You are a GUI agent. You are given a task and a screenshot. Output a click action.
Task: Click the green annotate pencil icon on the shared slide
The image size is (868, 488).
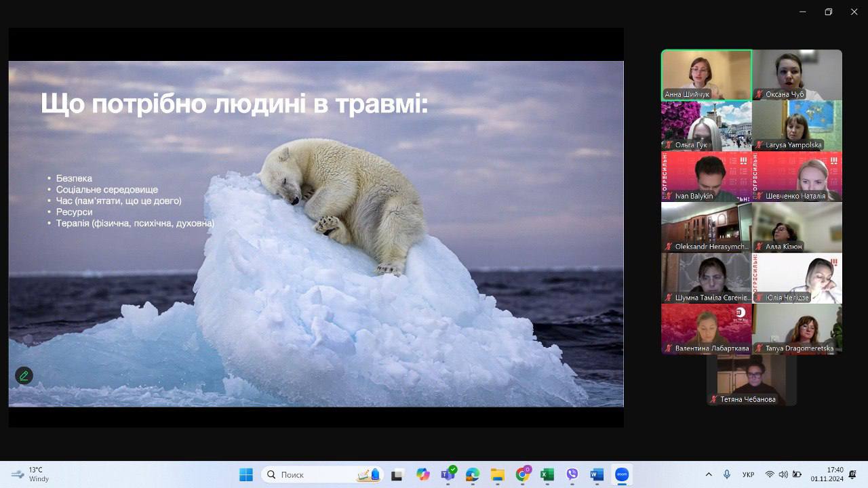point(24,375)
